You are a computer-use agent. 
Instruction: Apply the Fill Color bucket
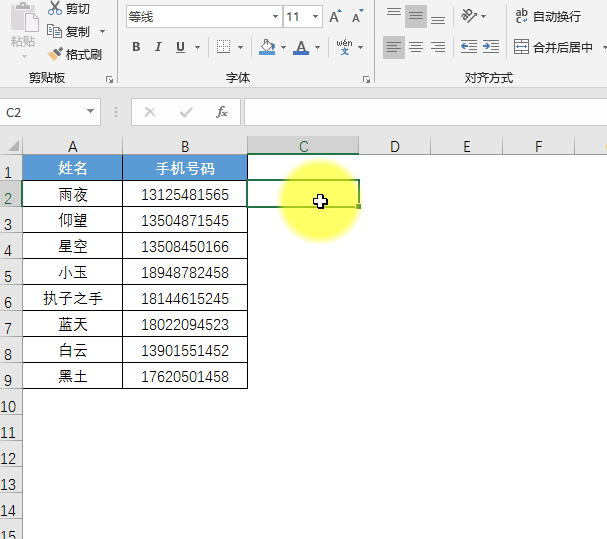pyautogui.click(x=267, y=47)
